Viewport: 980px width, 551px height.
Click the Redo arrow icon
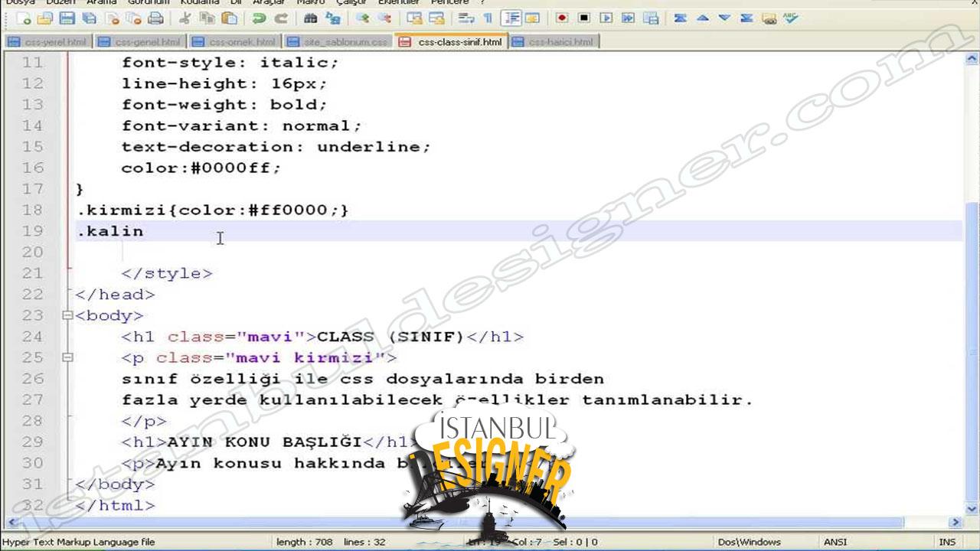(x=281, y=18)
